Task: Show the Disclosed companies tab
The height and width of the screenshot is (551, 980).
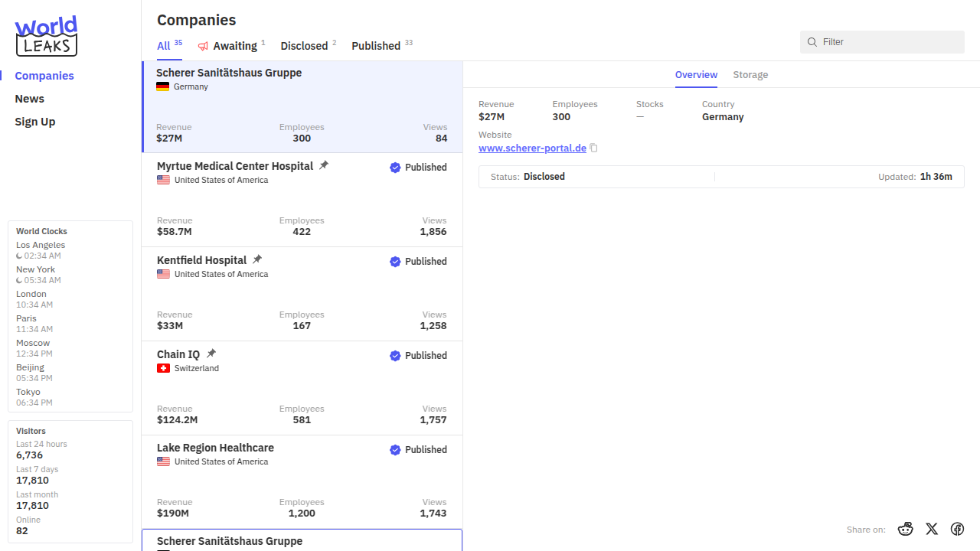Action: coord(304,46)
